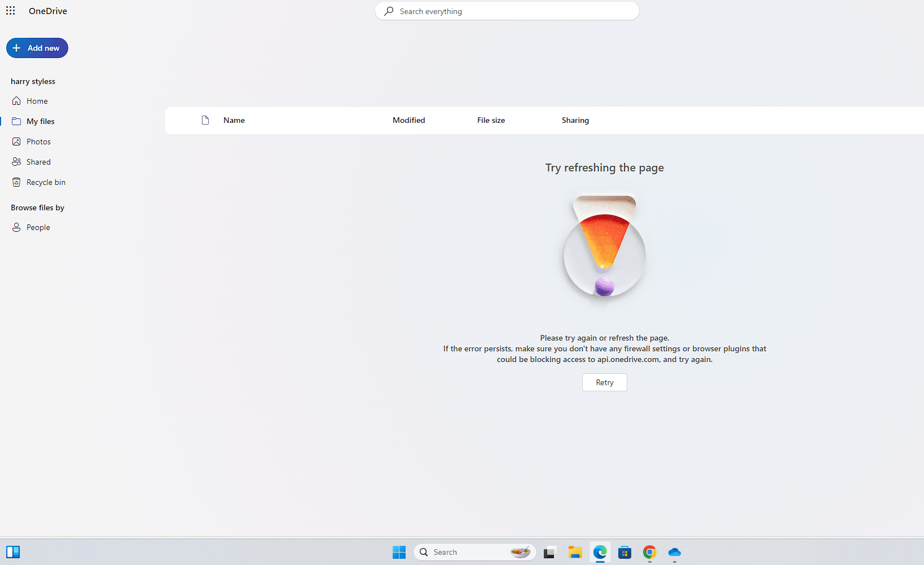Open Task View in the taskbar
Viewport: 924px width, 565px height.
tap(550, 552)
